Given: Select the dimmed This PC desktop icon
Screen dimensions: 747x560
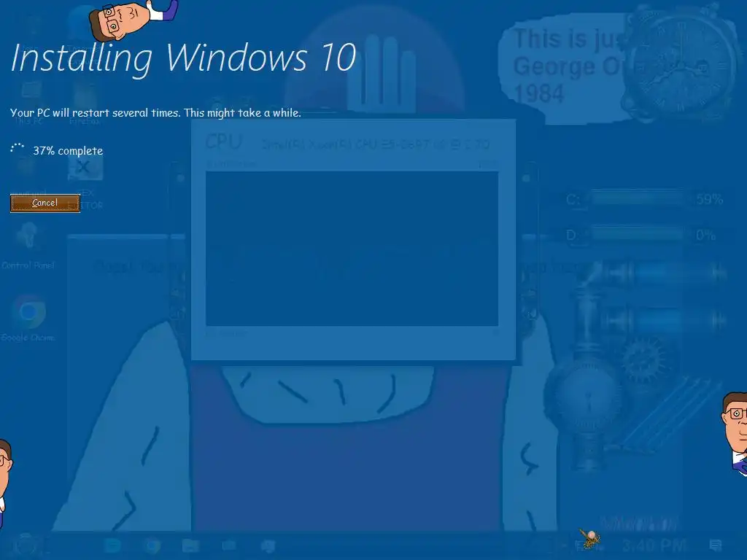Looking at the screenshot, I should point(28,104).
